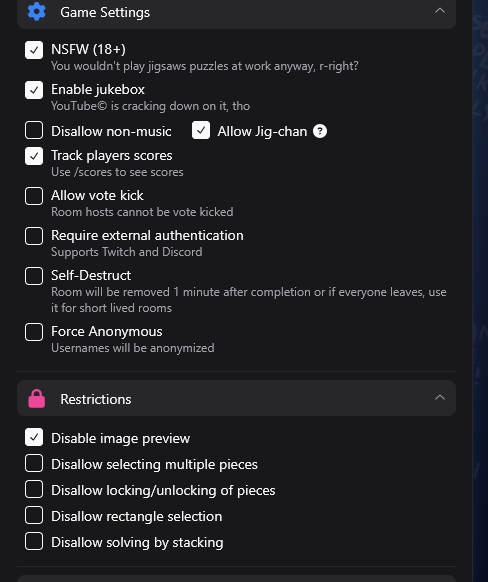Enable Disallow non-music checkbox

[34, 130]
